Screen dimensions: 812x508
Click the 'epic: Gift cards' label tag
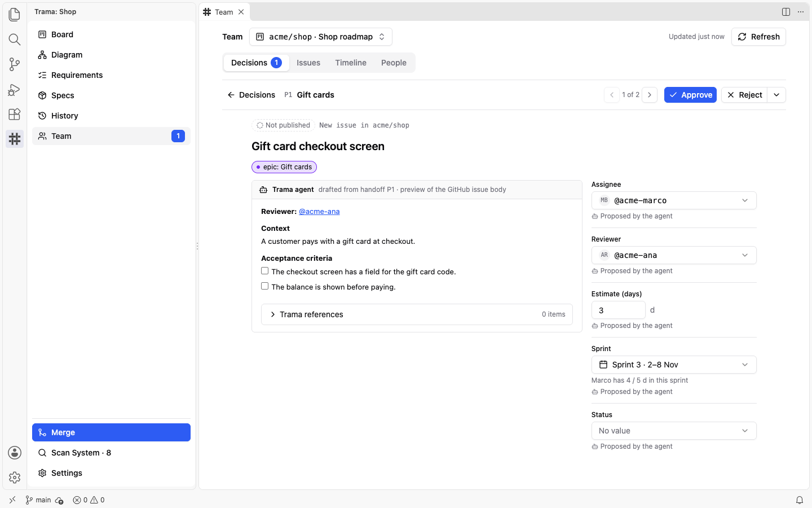pos(284,167)
